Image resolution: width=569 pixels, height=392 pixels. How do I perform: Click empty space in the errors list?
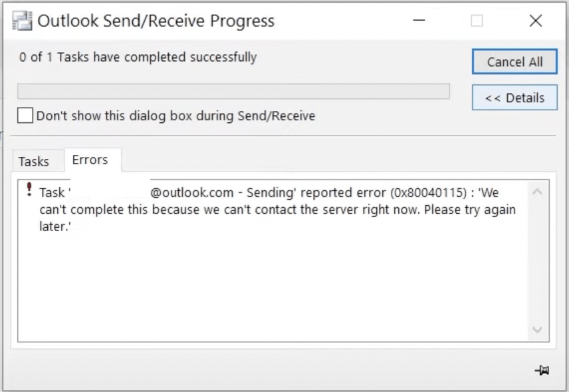pos(272,286)
